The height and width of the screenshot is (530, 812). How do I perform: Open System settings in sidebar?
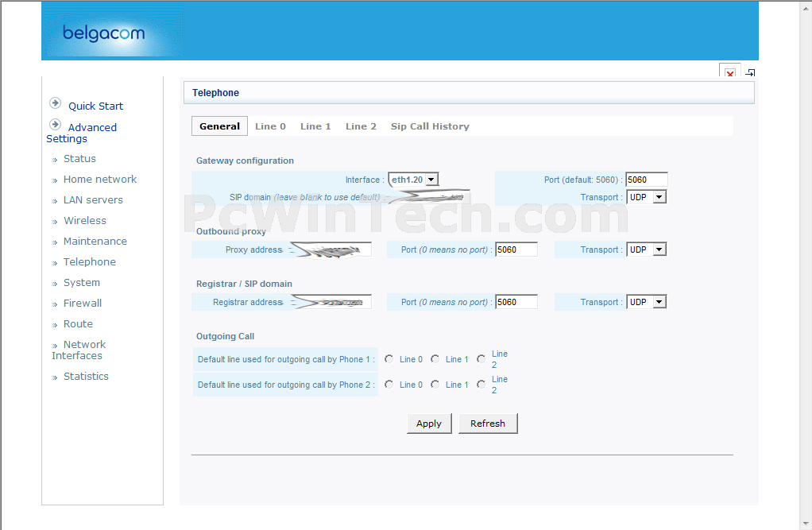[82, 283]
